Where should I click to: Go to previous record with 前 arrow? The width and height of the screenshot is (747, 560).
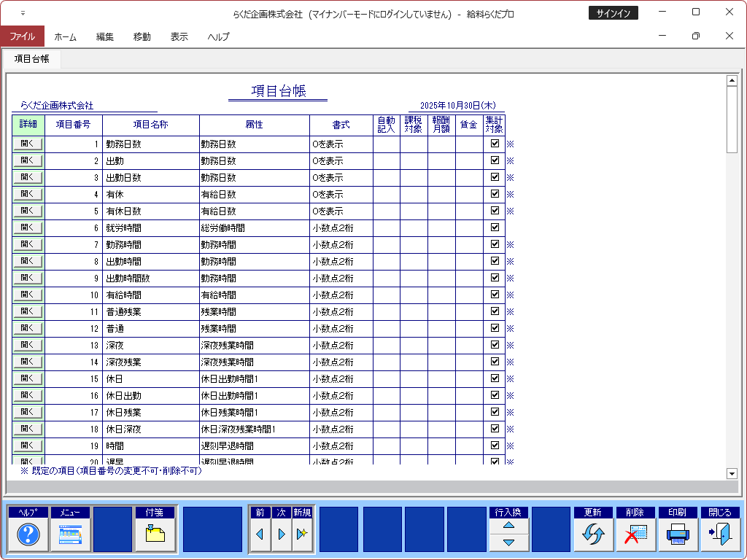(259, 534)
